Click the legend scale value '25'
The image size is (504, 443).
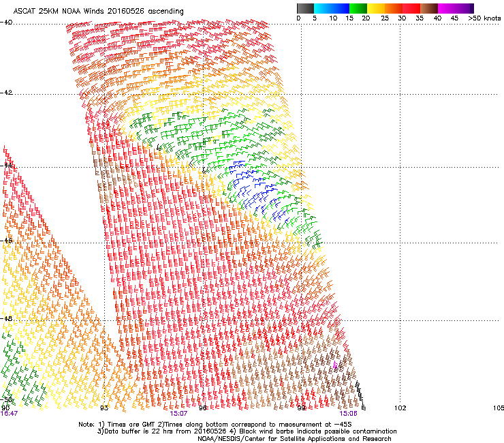point(385,18)
